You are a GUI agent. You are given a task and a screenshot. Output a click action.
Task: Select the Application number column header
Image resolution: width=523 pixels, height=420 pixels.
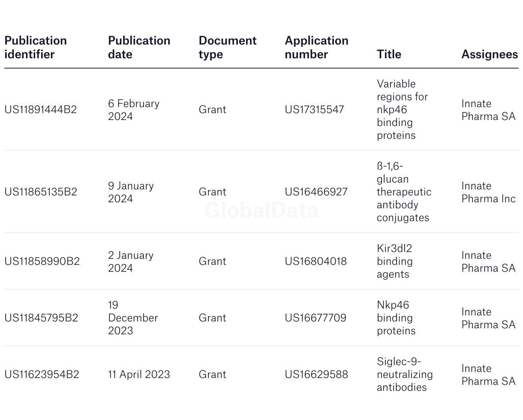(316, 48)
